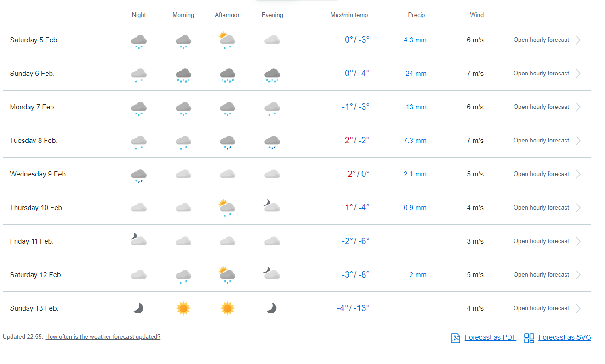Select the Saturday 12 Feb. row label
605x364 pixels.
tap(36, 275)
